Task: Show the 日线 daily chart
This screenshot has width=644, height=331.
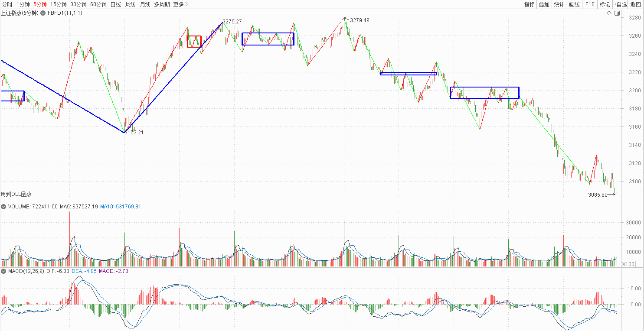Action: pyautogui.click(x=116, y=4)
